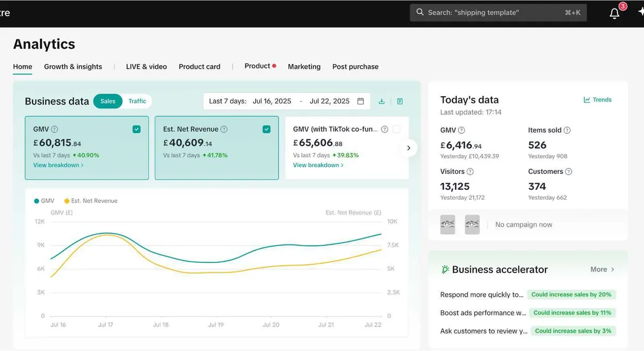Expand View breakdown under GMV co-funding
This screenshot has width=644, height=351.
318,165
